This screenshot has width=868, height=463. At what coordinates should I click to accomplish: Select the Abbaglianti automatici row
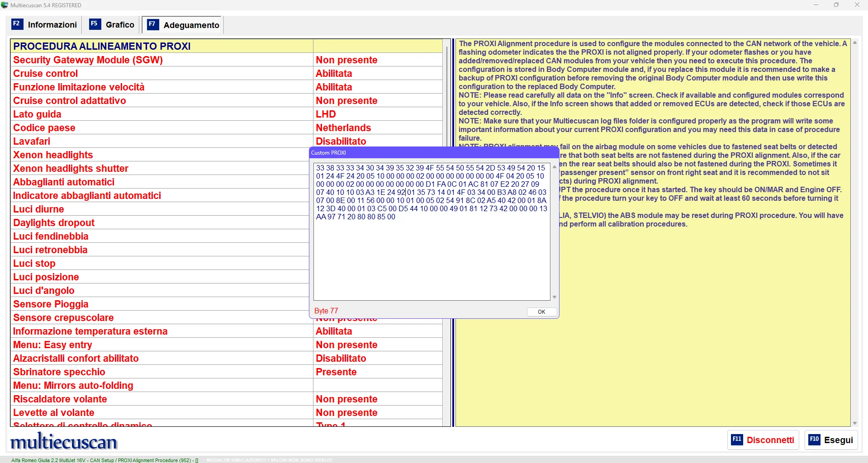tap(160, 182)
